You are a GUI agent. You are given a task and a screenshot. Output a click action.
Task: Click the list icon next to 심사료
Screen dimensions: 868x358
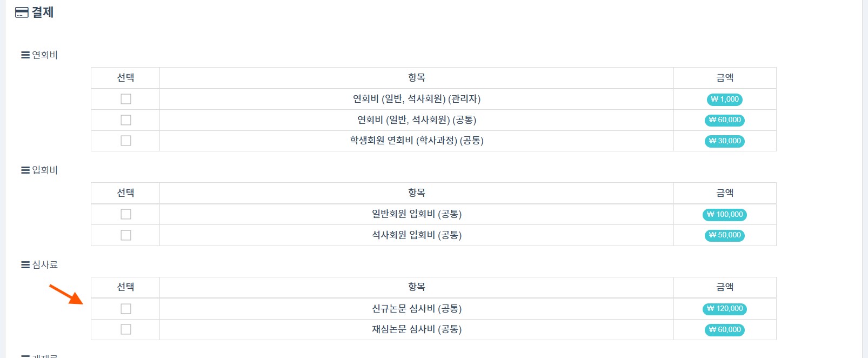click(x=25, y=265)
